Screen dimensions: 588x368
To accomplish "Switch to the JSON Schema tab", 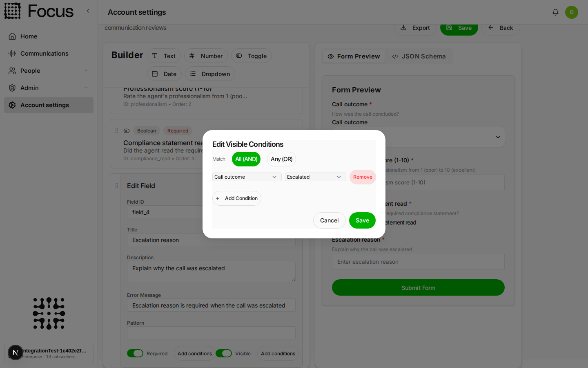I will [419, 56].
